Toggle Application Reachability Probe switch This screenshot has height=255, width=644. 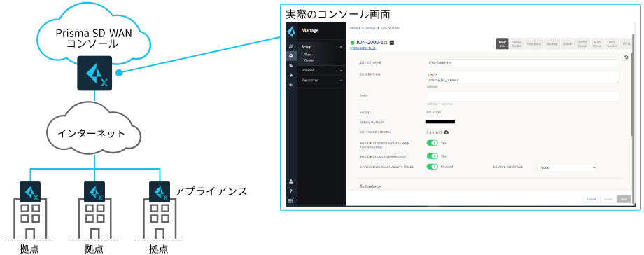click(432, 167)
